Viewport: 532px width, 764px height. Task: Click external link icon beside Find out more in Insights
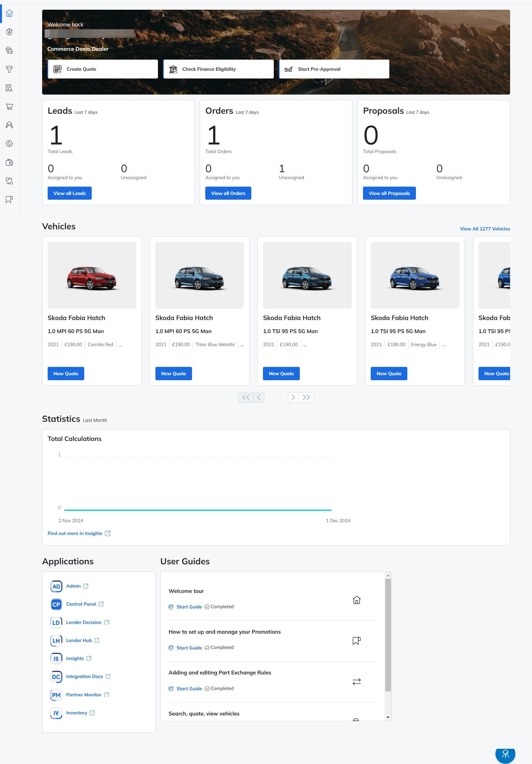(x=108, y=533)
